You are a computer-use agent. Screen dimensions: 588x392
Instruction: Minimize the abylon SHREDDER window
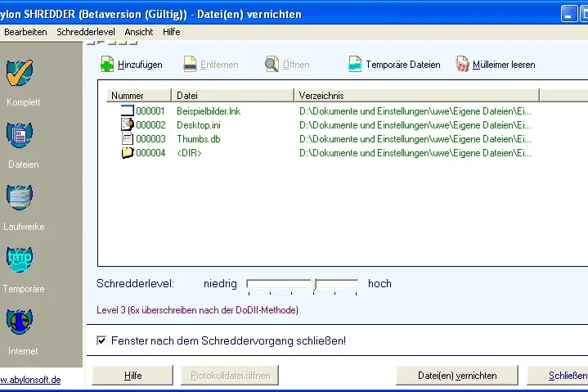[569, 14]
